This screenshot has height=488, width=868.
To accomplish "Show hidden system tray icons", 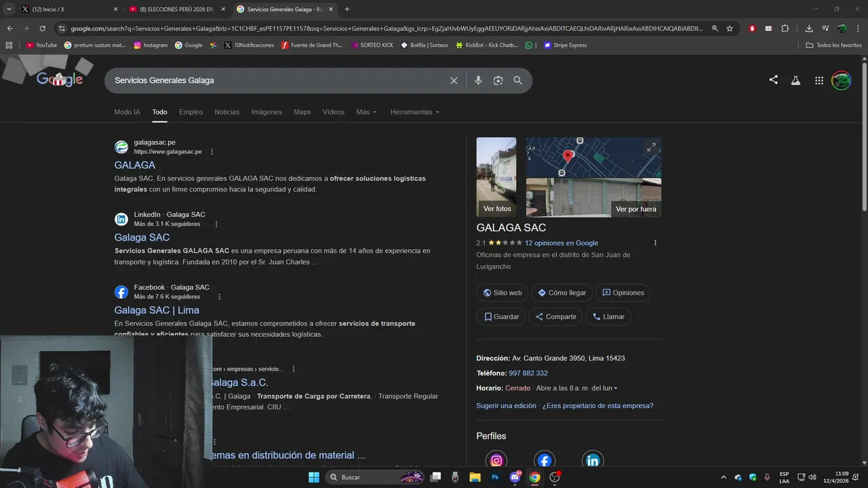I will coord(723,477).
